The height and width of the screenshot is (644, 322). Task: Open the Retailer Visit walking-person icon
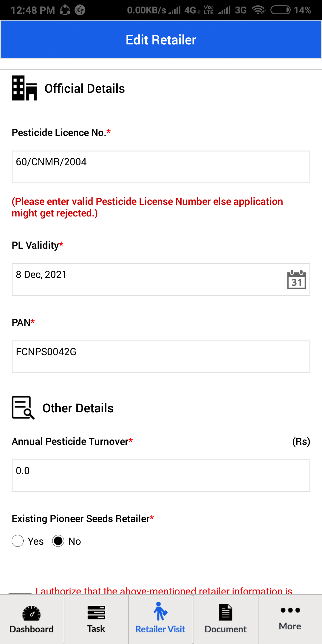tap(160, 611)
